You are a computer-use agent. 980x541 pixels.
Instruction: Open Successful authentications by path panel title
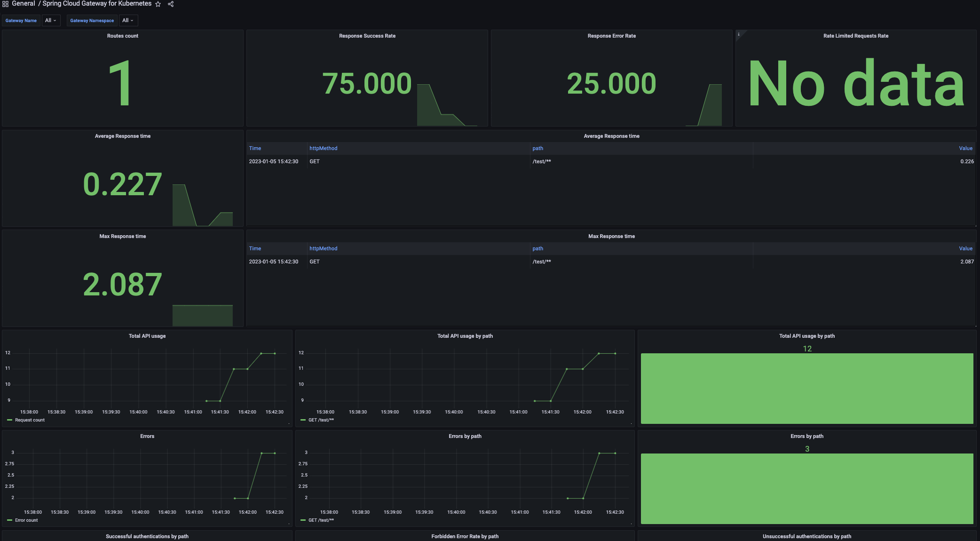[147, 536]
